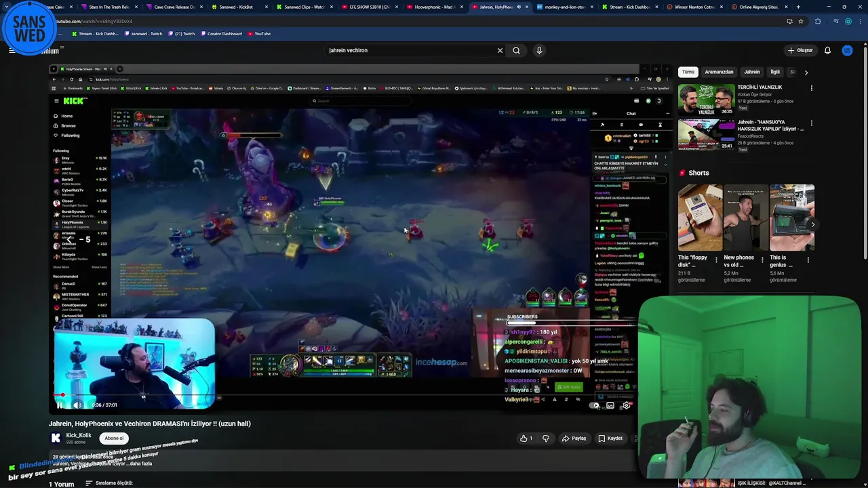Pause the video playback
Screen dimensions: 868x488
(59, 405)
